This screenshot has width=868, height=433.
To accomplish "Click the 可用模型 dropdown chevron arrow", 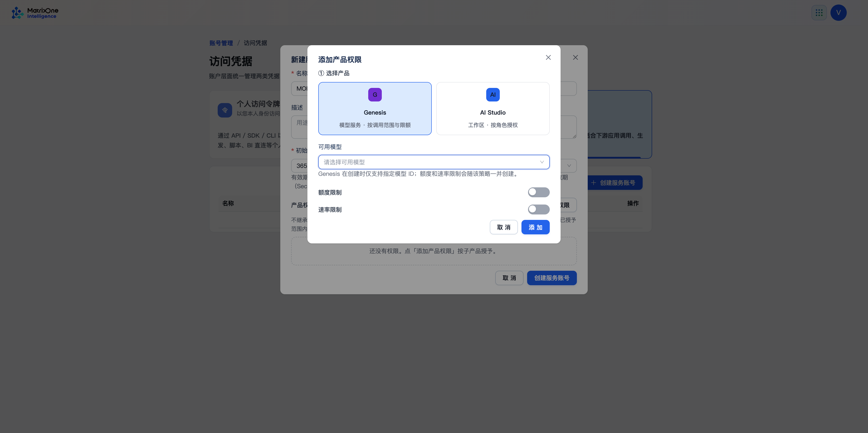I will [542, 162].
